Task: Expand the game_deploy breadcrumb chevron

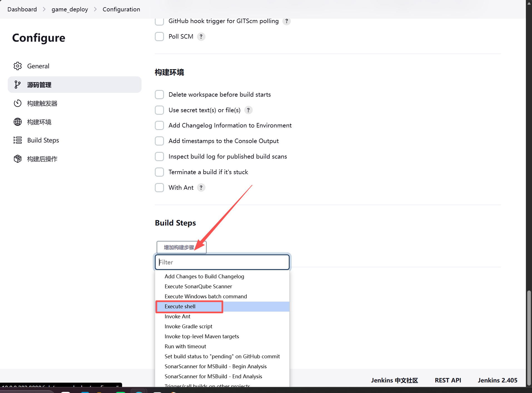Action: click(95, 9)
